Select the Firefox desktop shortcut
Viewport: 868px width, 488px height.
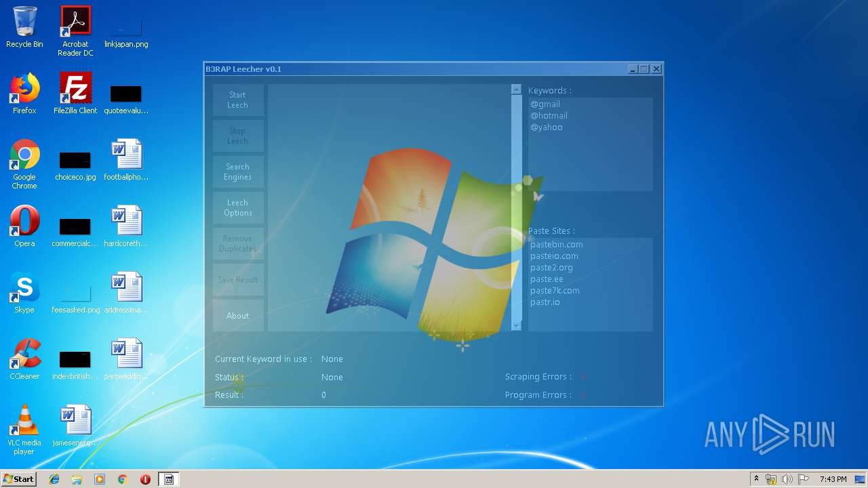click(24, 94)
